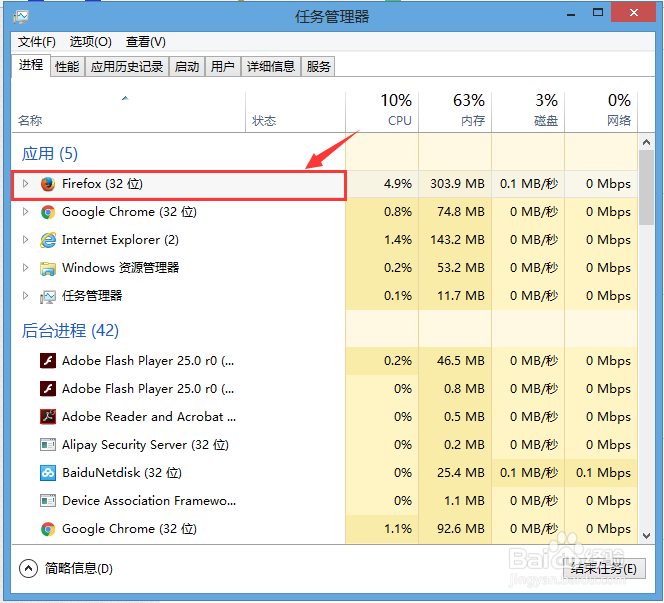Expand the 任务管理器 app group
This screenshot has width=664, height=603.
pos(25,296)
